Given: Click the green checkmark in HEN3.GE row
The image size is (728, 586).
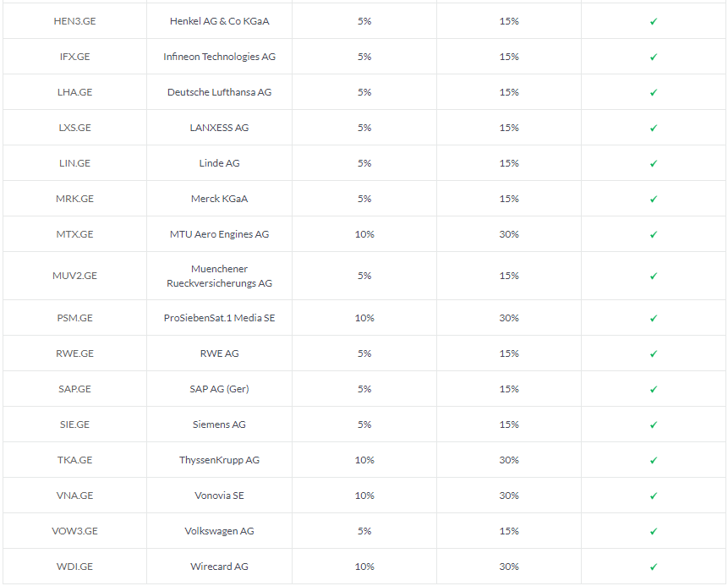Looking at the screenshot, I should coord(654,21).
